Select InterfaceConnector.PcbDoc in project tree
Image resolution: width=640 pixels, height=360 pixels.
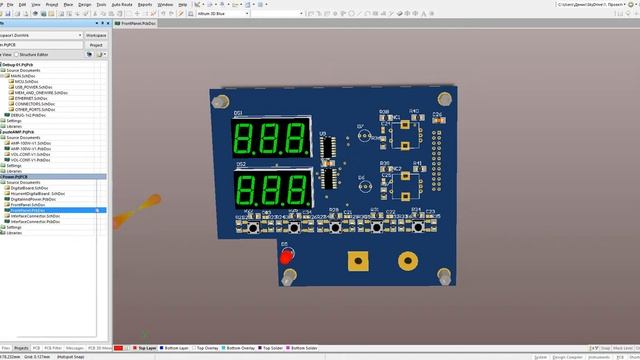tap(35, 222)
